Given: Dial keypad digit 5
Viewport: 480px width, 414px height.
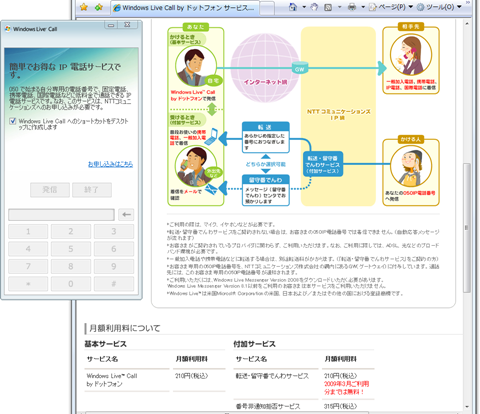Looking at the screenshot, I should [71, 249].
